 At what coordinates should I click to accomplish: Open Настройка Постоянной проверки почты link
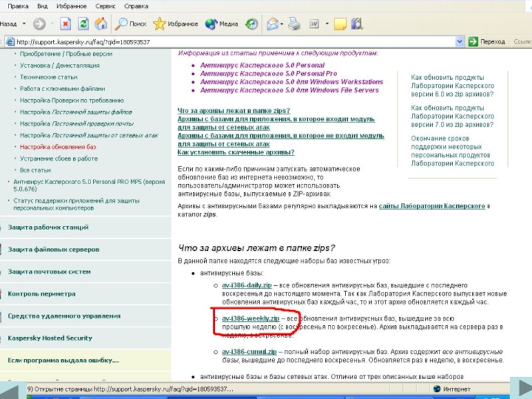(76, 124)
